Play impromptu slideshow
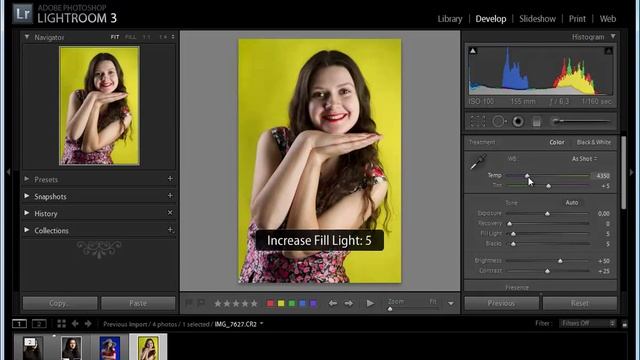Viewport: 640px width, 360px height. coord(370,303)
